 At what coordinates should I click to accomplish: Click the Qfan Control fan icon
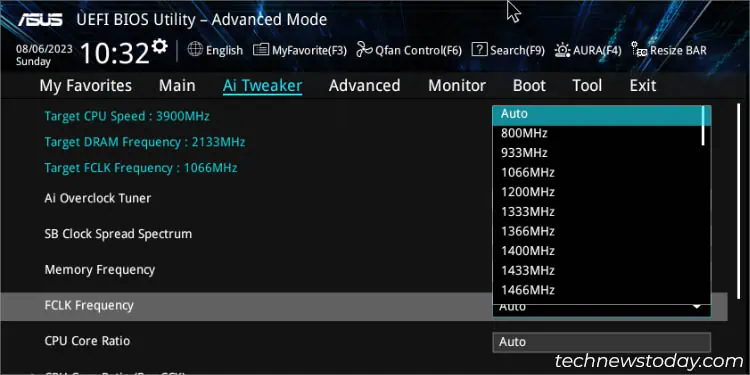point(364,49)
